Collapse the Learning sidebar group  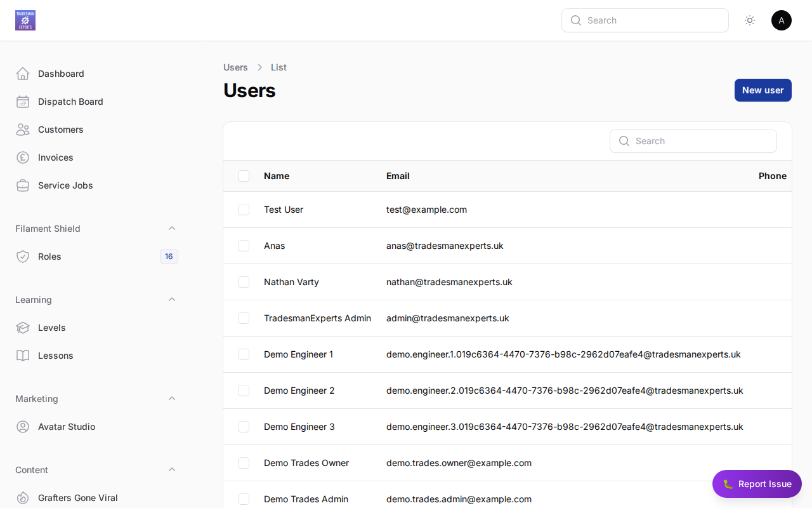click(x=172, y=299)
